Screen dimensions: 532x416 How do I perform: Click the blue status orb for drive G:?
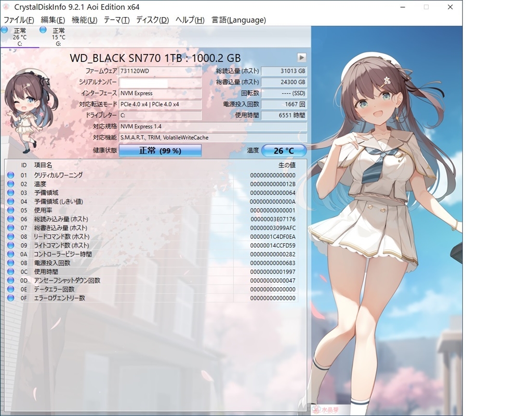pos(43,30)
